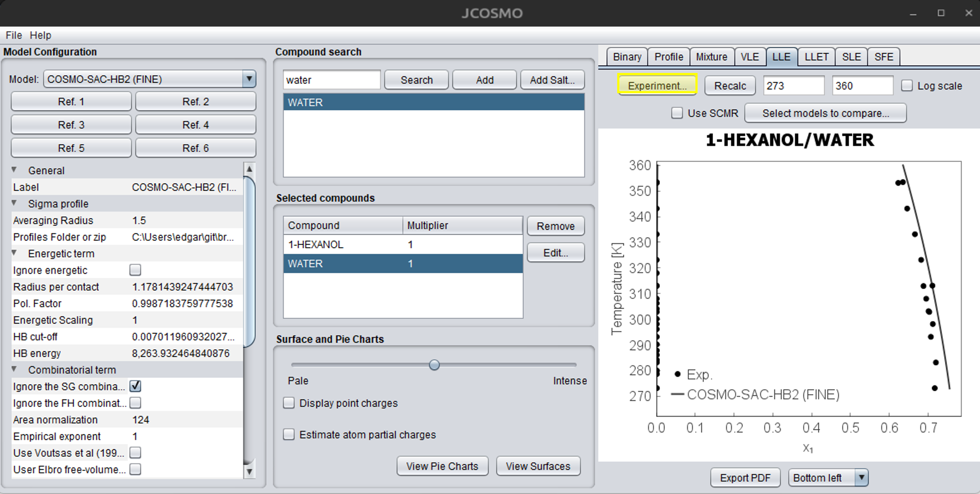Screen dimensions: 980x494
Task: Click the Add compound button
Action: click(485, 80)
